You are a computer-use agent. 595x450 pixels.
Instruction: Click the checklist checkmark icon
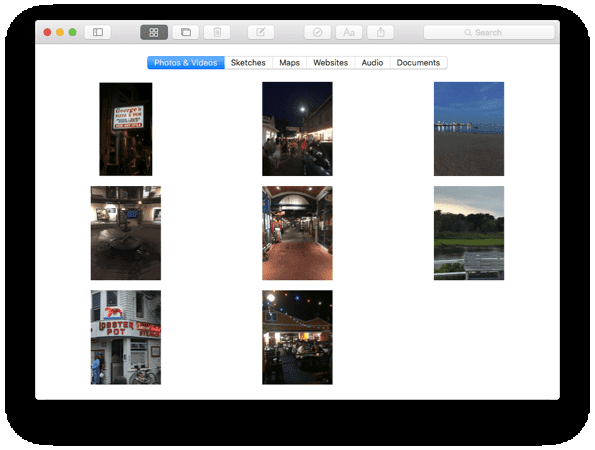click(318, 32)
